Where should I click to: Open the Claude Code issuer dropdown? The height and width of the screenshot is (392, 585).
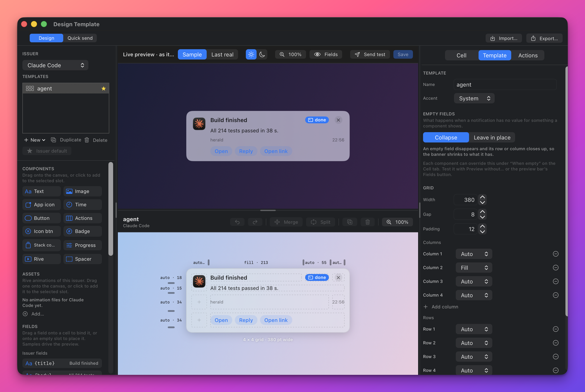click(55, 65)
